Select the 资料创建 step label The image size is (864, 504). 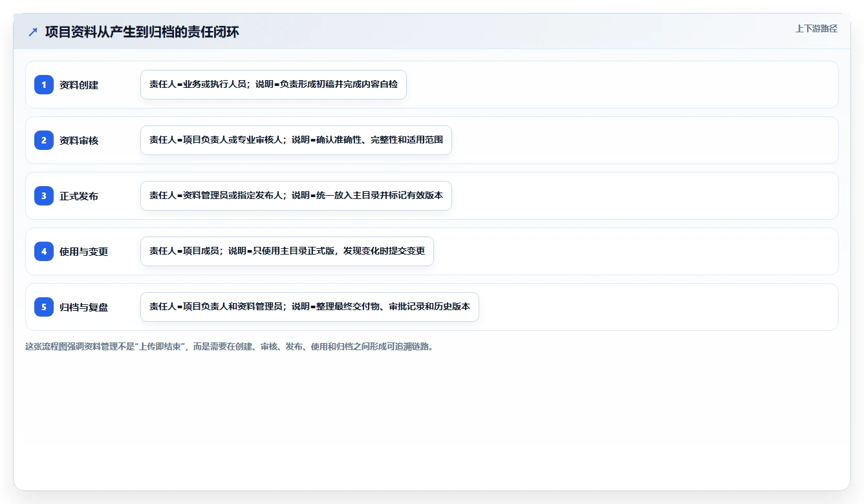coord(79,85)
